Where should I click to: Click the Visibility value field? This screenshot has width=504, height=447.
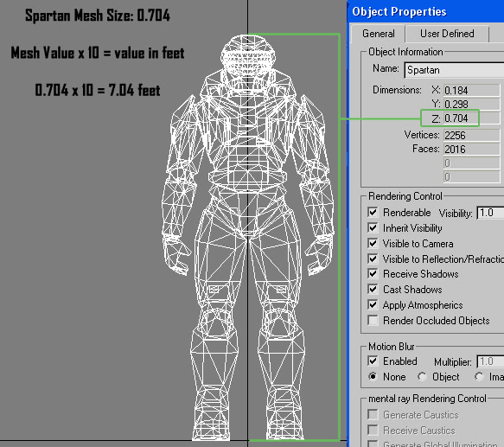pos(490,213)
